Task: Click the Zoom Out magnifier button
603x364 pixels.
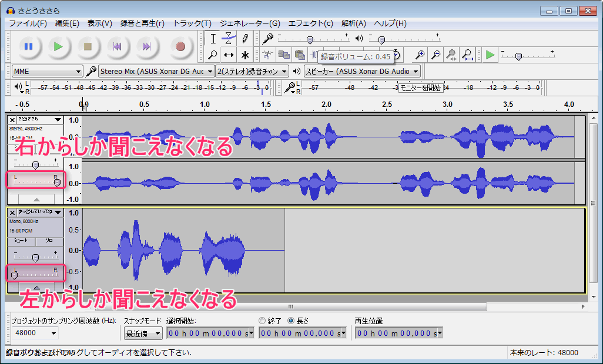Action: tap(436, 55)
